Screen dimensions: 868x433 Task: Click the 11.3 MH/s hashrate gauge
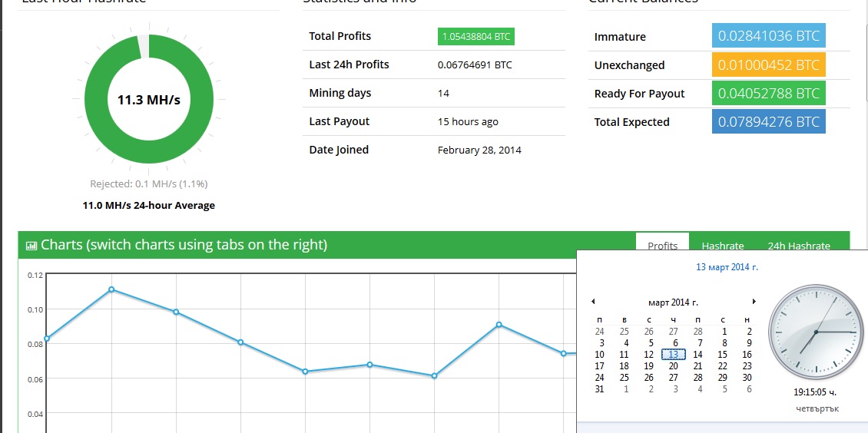(x=149, y=100)
